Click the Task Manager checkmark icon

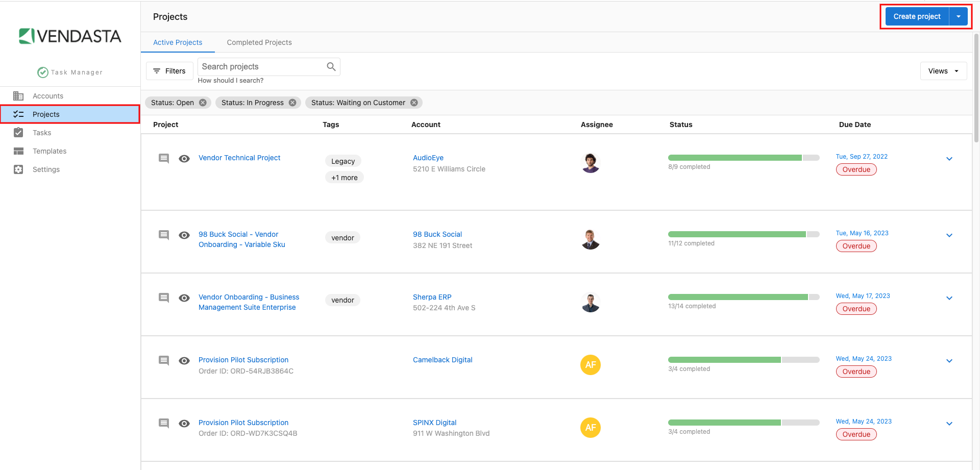point(43,72)
